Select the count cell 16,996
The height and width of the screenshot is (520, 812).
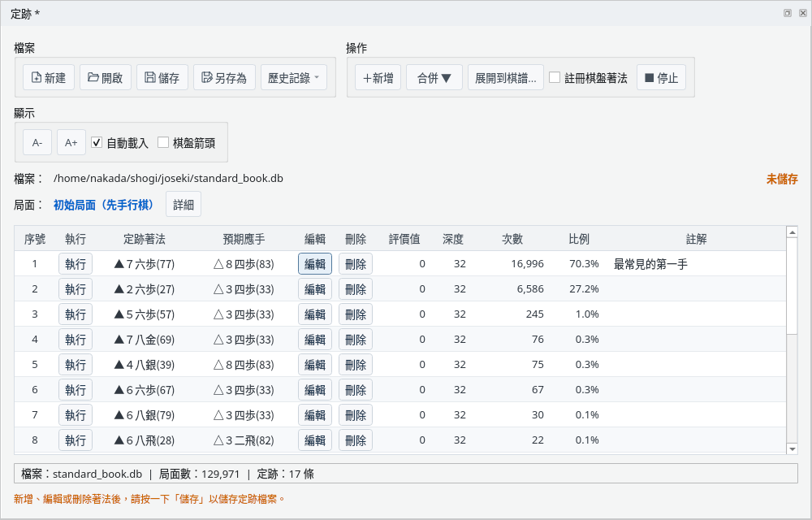coord(527,263)
